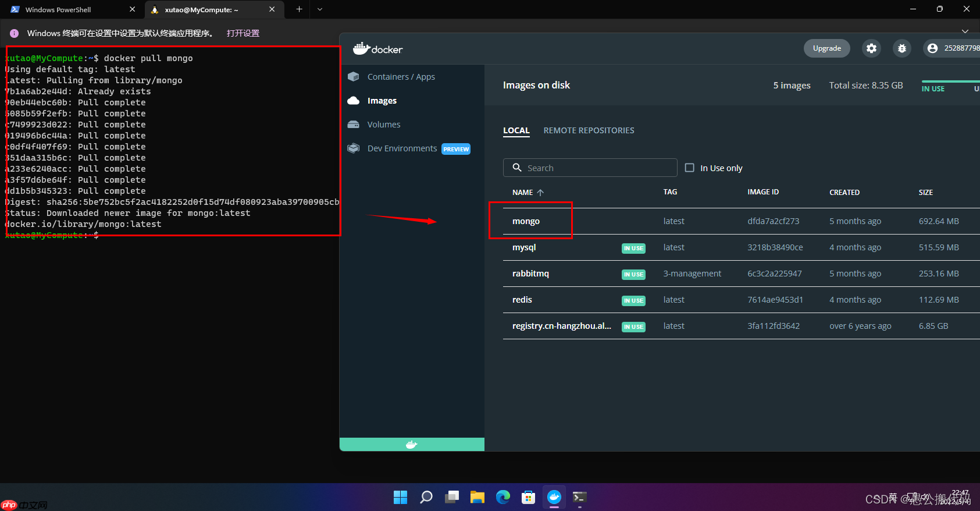Open Docker settings gear icon
This screenshot has width=980, height=511.
871,48
